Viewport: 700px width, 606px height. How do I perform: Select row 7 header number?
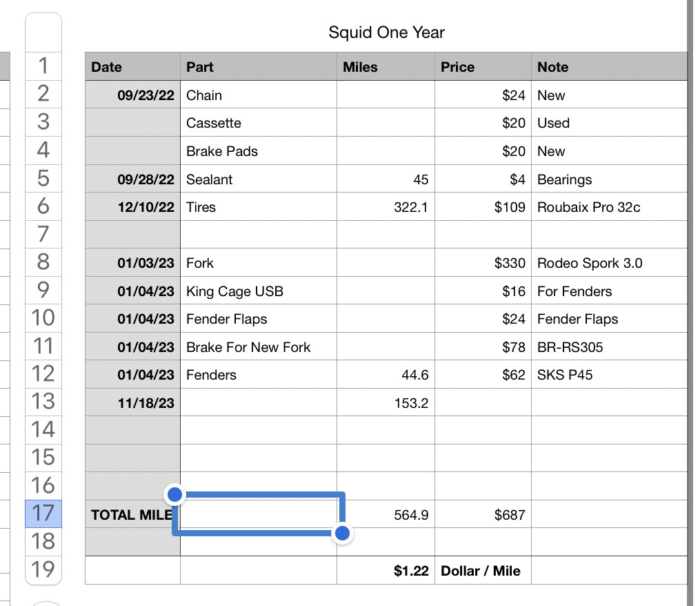(43, 234)
